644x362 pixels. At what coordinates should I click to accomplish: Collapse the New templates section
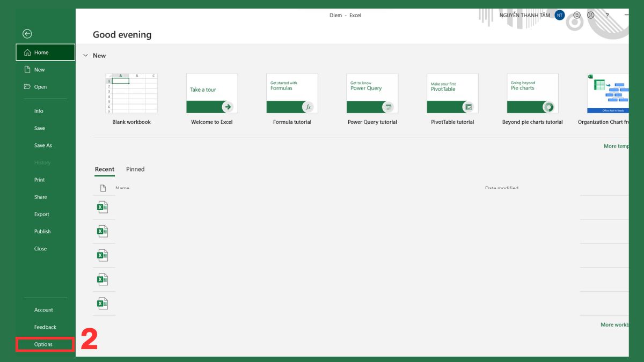pyautogui.click(x=86, y=55)
